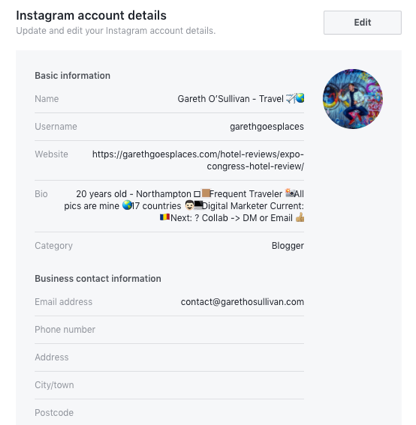This screenshot has height=425, width=416.
Task: Click the man's face emoji in Bio
Action: click(189, 206)
